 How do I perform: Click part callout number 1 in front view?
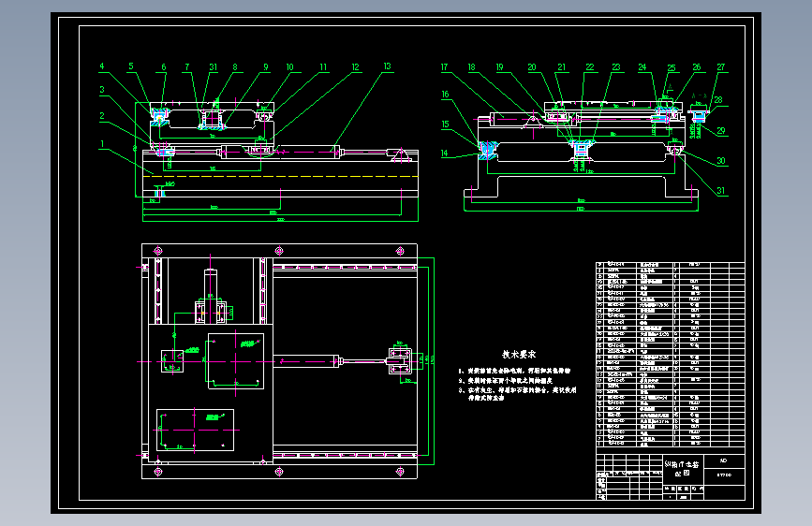click(x=102, y=144)
